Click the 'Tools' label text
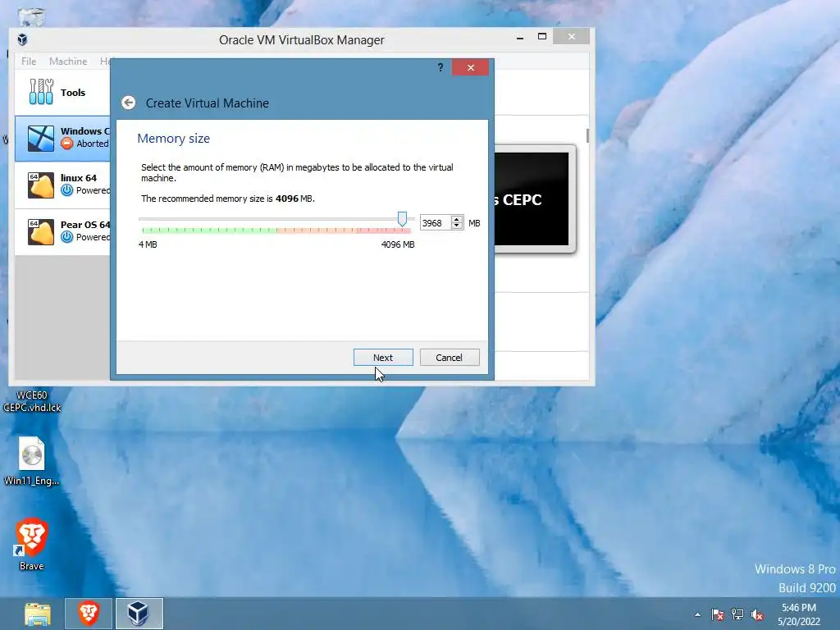The width and height of the screenshot is (840, 630). click(x=73, y=92)
